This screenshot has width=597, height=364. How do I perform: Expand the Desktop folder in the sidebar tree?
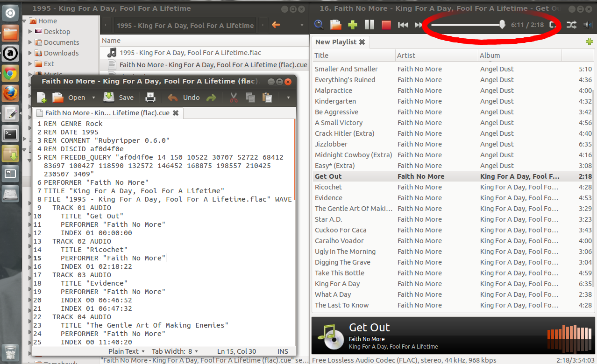(30, 31)
